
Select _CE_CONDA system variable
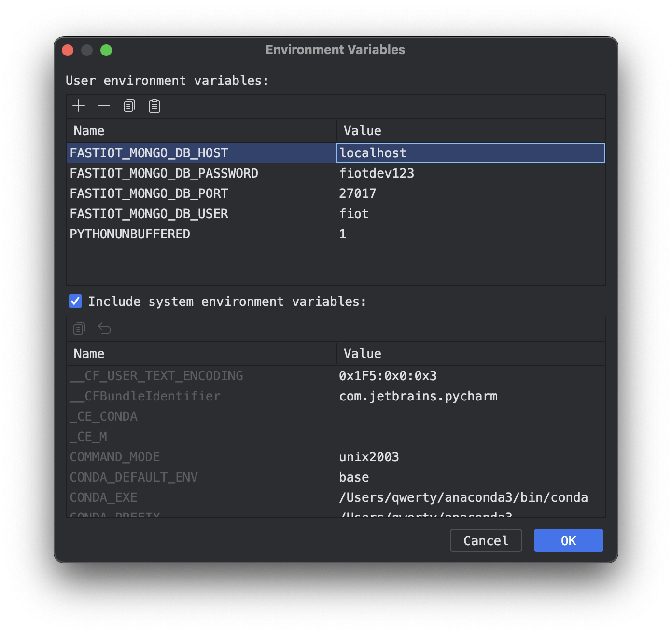104,416
